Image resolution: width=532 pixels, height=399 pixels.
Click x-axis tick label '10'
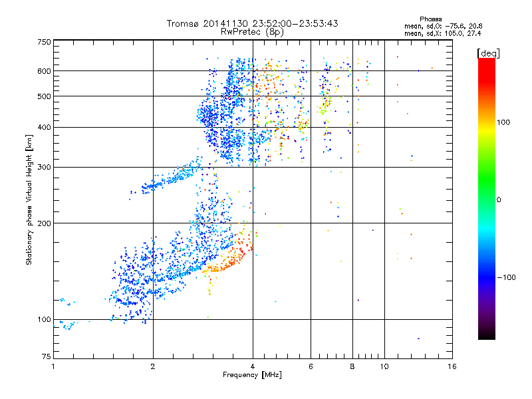click(x=384, y=366)
